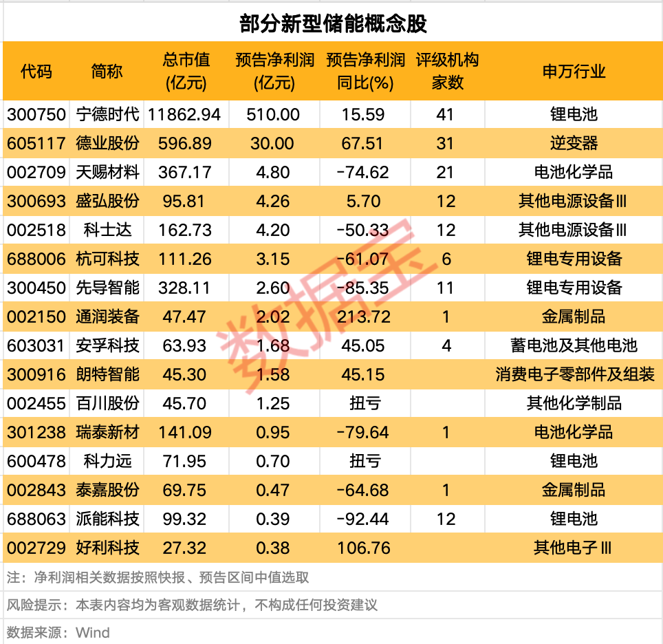Click the 派能科技 stock name
This screenshot has width=663, height=644.
click(x=107, y=519)
